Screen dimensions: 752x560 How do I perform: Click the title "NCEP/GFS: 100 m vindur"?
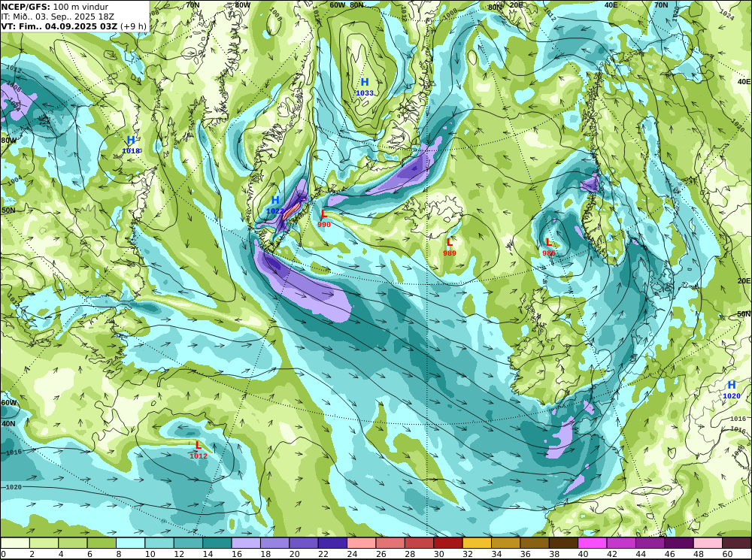point(55,7)
